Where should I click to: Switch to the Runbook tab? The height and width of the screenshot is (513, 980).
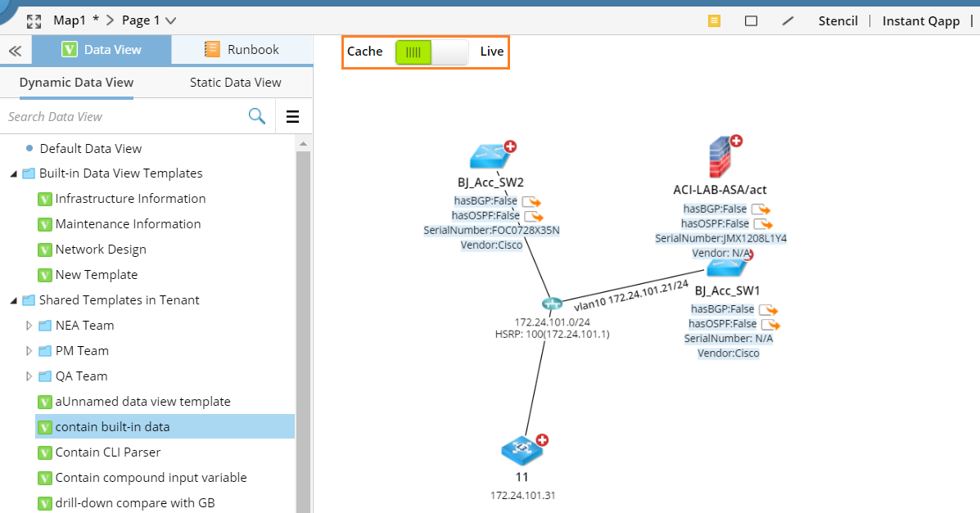[242, 50]
